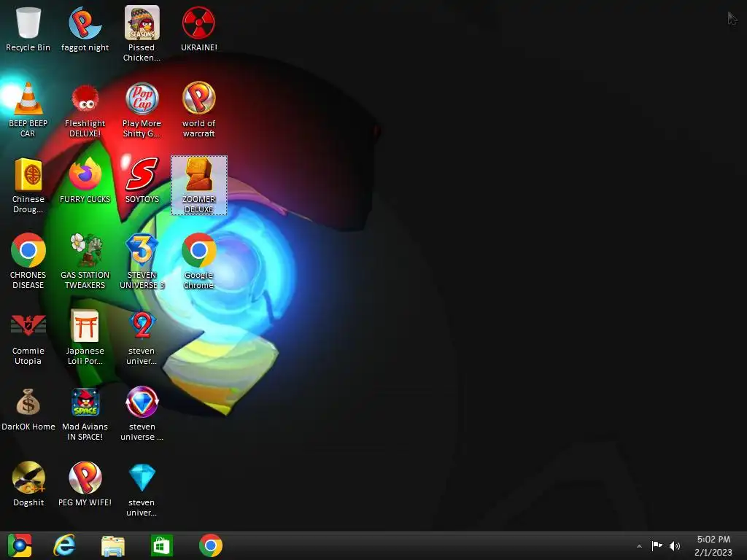Open the STEVEN UNIVERSE 3 shortcut

click(142, 261)
